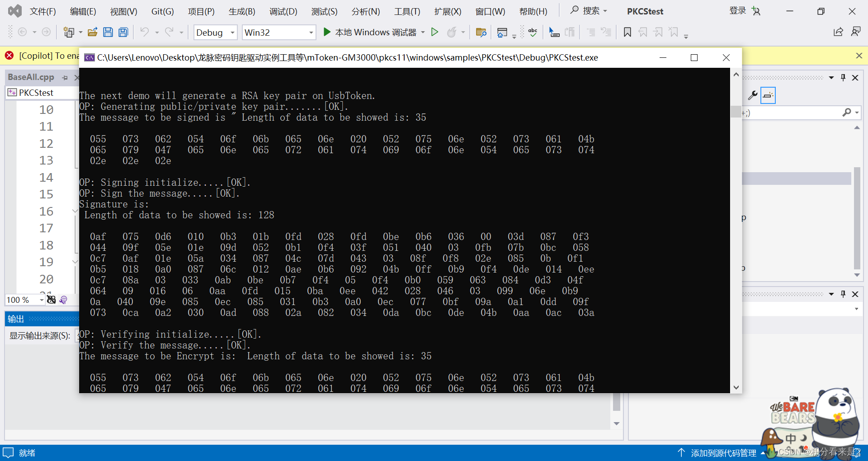The image size is (868, 461).
Task: Click the highlighted preview icon beside wrench
Action: (x=768, y=95)
